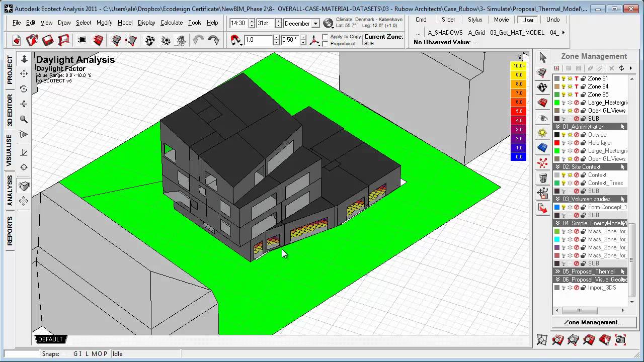Click the checkered flag calculate toolbar icon
This screenshot has height=362, width=644.
pos(149,40)
